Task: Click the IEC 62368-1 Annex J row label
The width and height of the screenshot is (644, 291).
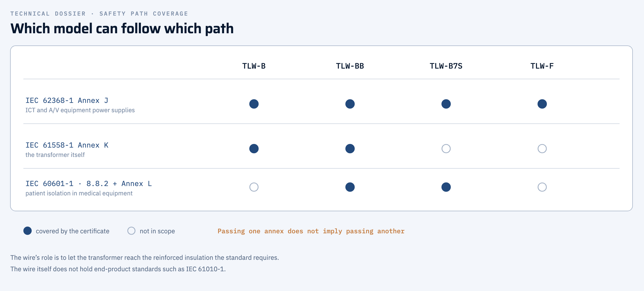Action: click(67, 101)
